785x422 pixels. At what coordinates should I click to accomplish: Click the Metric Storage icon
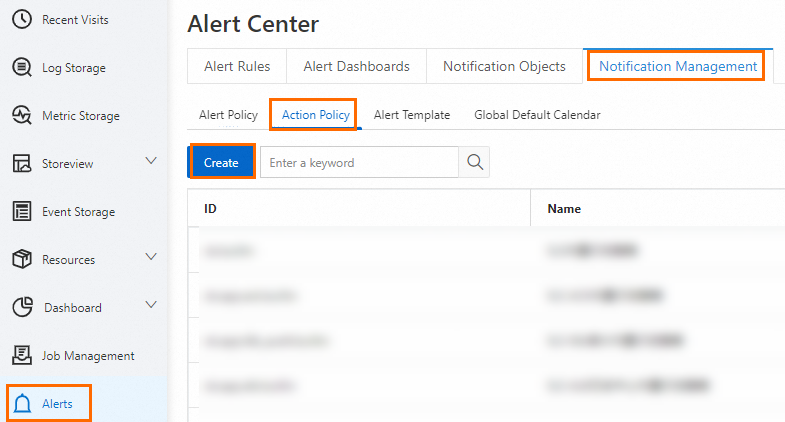click(x=22, y=115)
